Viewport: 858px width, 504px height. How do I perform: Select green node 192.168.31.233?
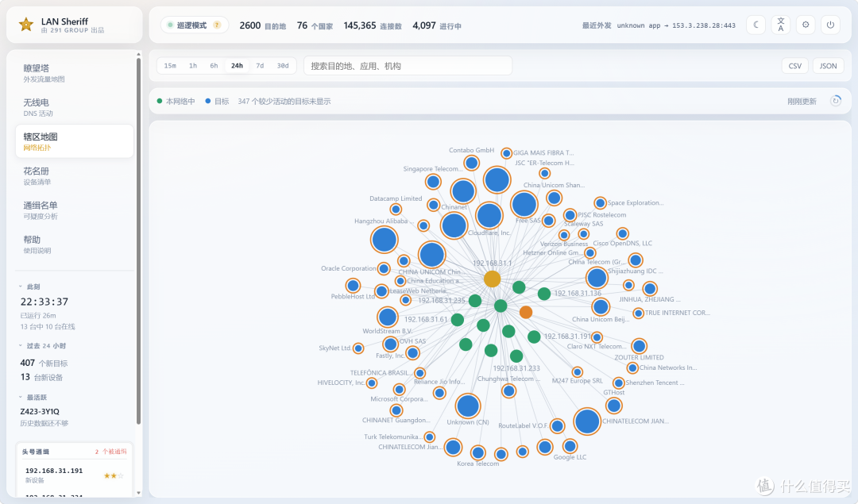pyautogui.click(x=516, y=356)
